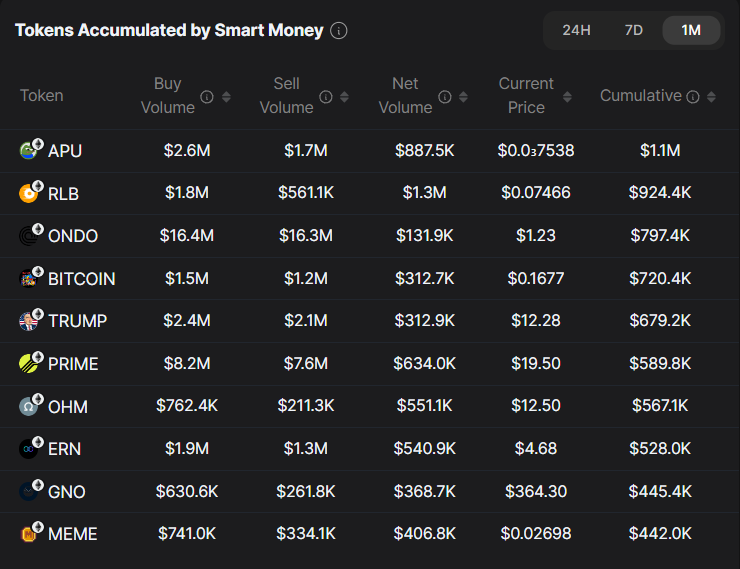Viewport: 740px width, 569px height.
Task: Click the BITCOIN token logo
Action: coord(28,278)
